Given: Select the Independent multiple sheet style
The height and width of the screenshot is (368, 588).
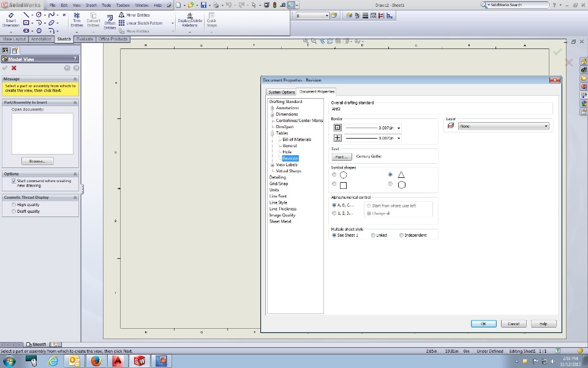Looking at the screenshot, I should (401, 236).
